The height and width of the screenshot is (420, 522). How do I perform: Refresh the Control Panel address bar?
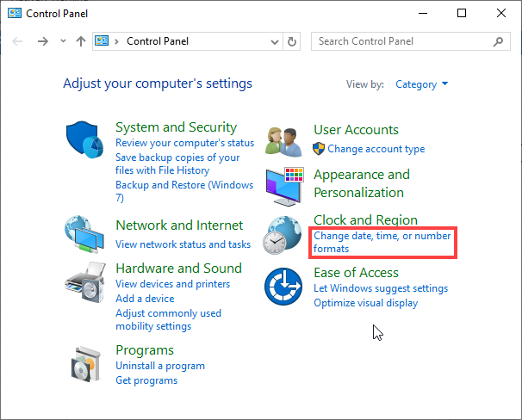click(292, 41)
